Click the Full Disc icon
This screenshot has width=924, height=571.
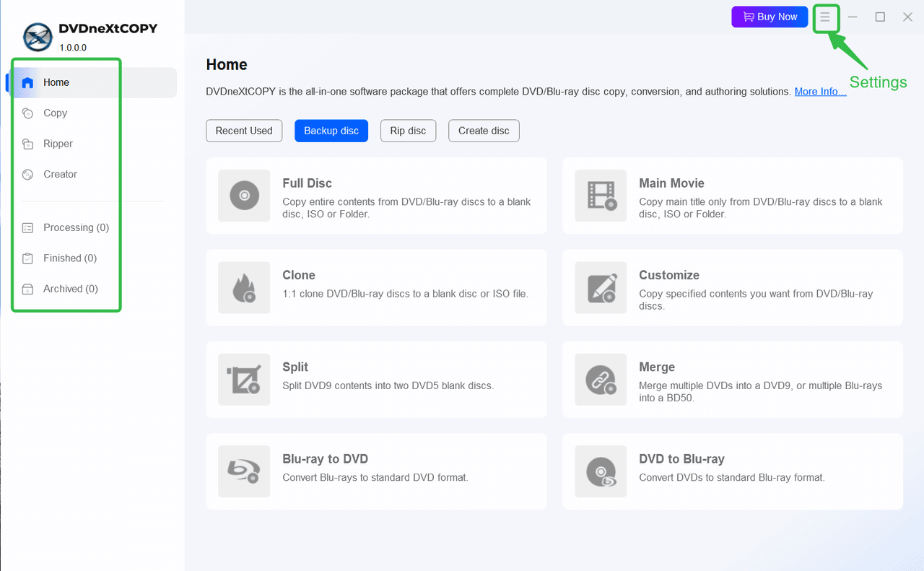point(244,196)
